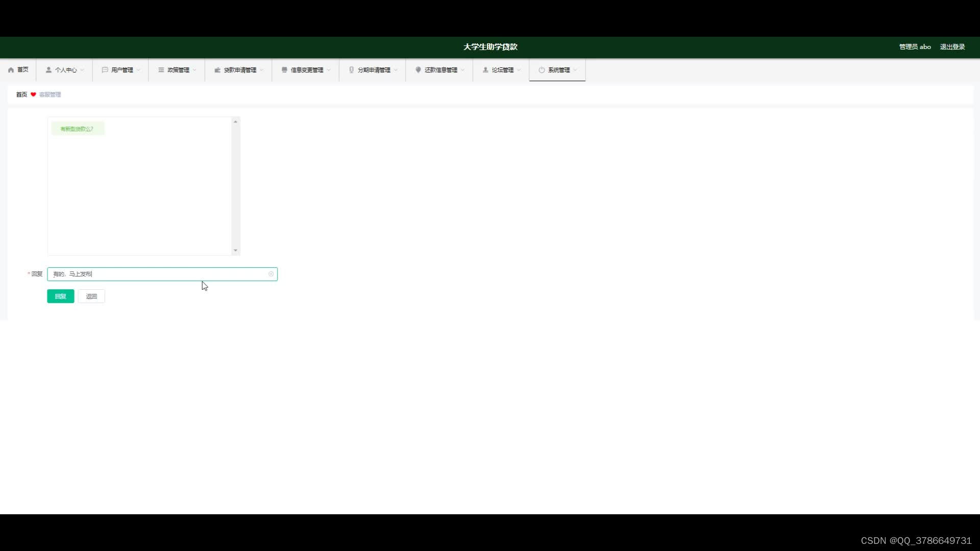Open the 政策管理 menu
This screenshot has width=980, height=551.
(177, 70)
